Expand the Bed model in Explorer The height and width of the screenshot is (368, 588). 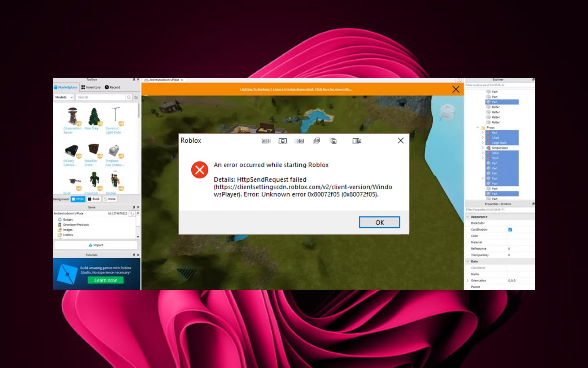click(x=483, y=132)
